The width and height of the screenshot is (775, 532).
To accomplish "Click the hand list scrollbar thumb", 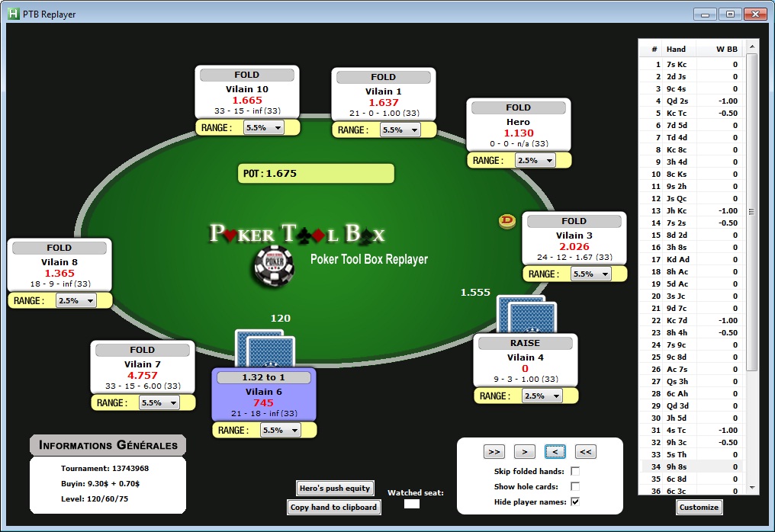I will [x=752, y=213].
